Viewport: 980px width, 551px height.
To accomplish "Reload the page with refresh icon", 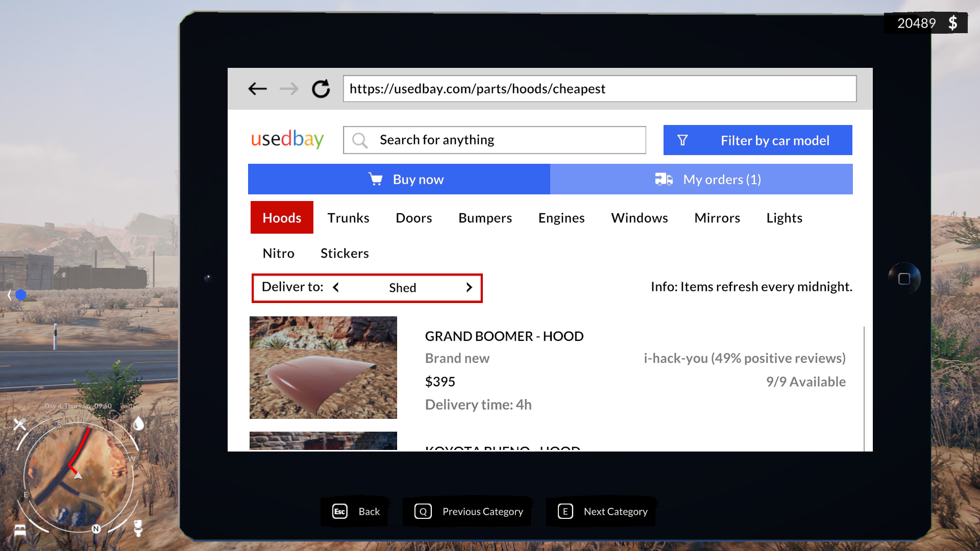I will (x=321, y=89).
